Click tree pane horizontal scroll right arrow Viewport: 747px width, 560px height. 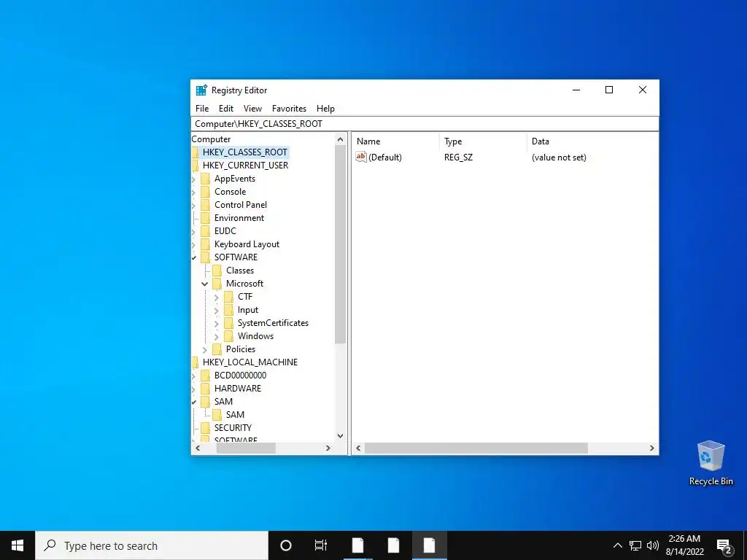tap(328, 448)
